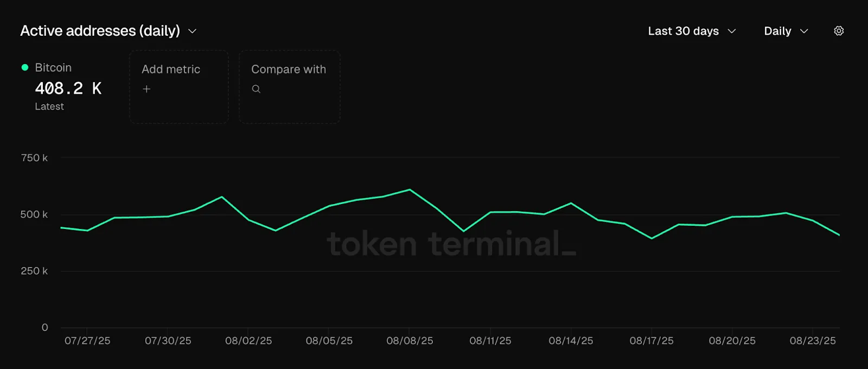Click the magnifier icon in Compare with card
868x369 pixels.
256,88
